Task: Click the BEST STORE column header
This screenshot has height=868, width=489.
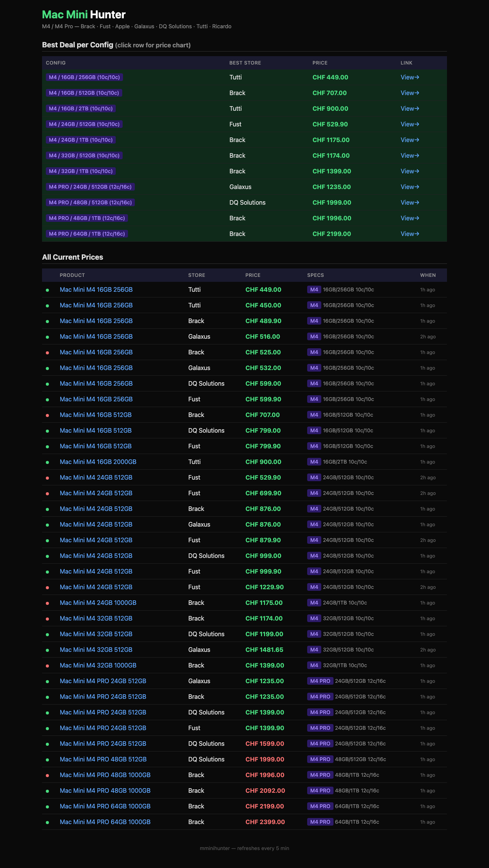Action: (x=245, y=63)
